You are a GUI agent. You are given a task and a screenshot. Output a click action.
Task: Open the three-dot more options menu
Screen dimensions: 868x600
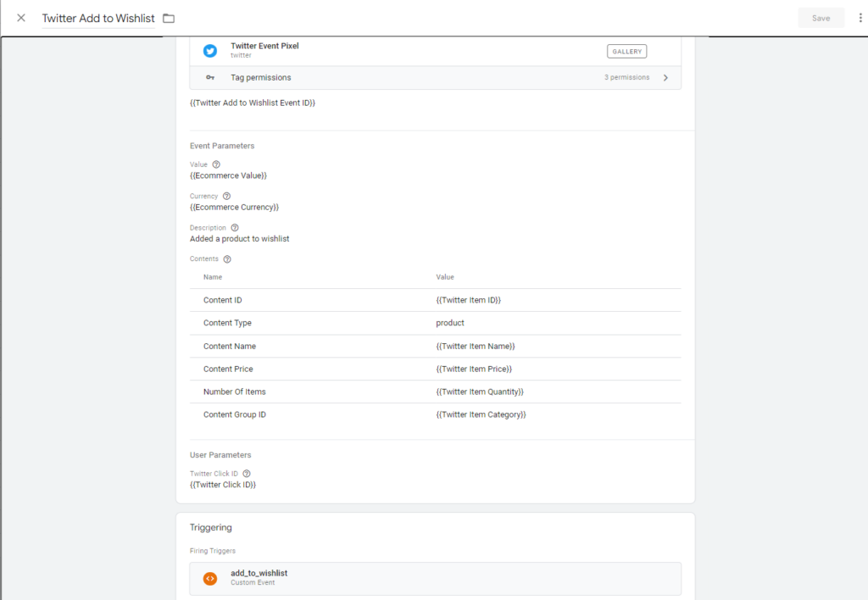click(x=860, y=18)
